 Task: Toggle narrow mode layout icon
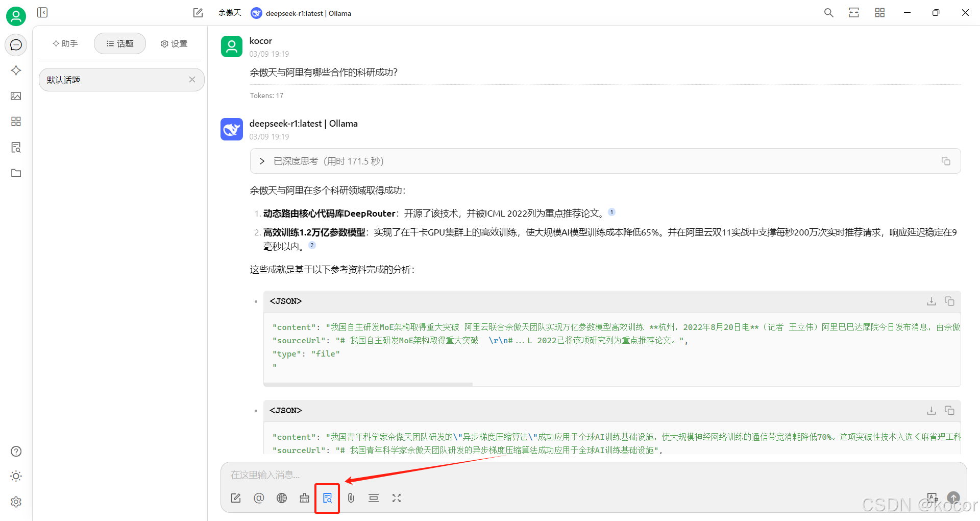click(x=854, y=13)
